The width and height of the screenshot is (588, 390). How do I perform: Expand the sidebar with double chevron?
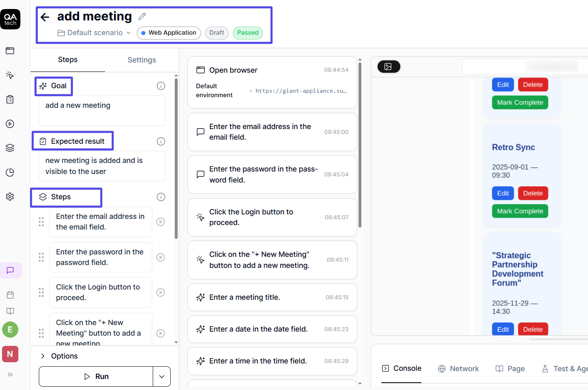(x=10, y=374)
